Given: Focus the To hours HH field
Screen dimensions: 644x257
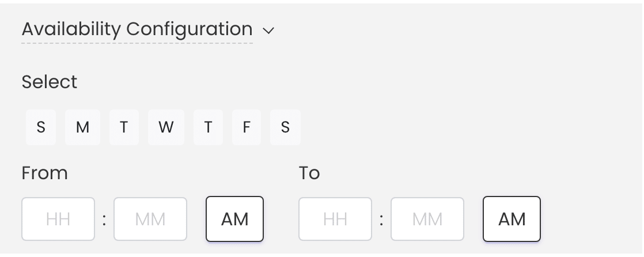Looking at the screenshot, I should pyautogui.click(x=335, y=219).
